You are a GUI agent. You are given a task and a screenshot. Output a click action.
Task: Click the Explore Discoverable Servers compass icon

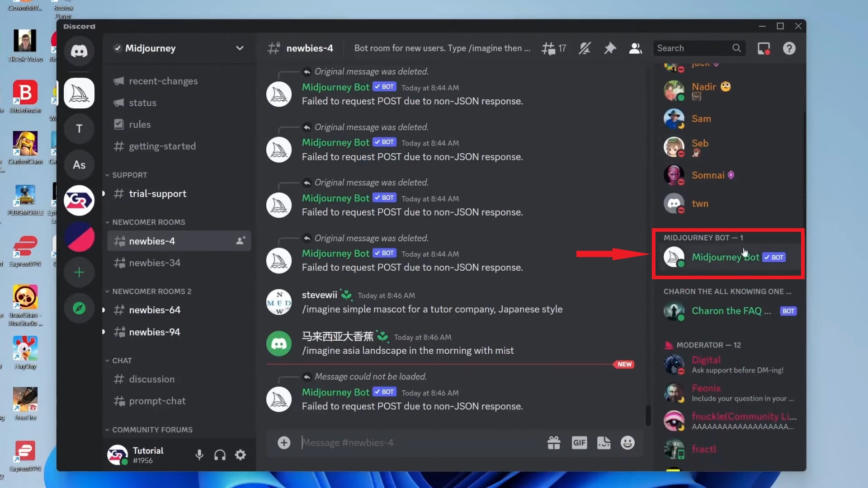(x=79, y=308)
